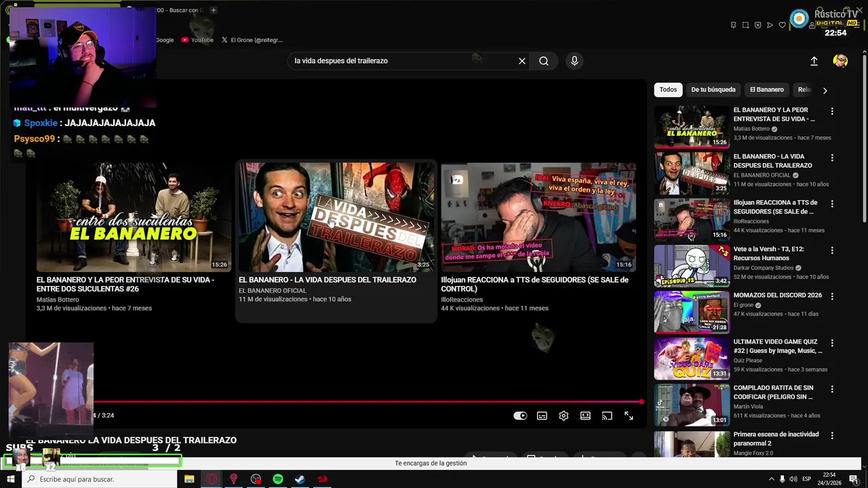Enter fullscreen player mode
This screenshot has height=488, width=868.
(x=629, y=416)
